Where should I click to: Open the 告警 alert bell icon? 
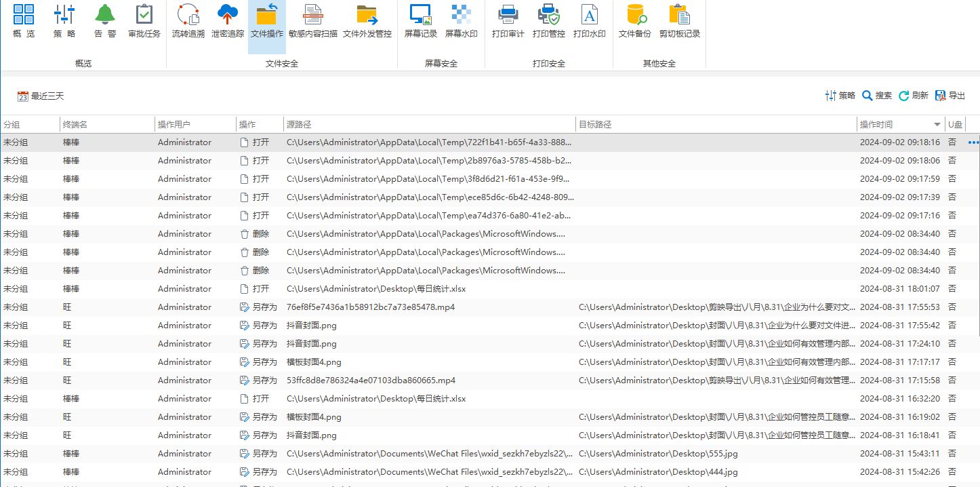(x=105, y=20)
